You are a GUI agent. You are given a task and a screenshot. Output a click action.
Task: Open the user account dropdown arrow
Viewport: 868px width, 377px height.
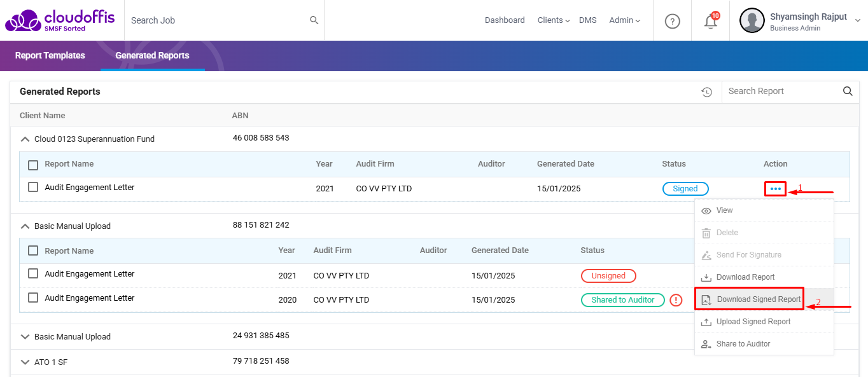857,20
